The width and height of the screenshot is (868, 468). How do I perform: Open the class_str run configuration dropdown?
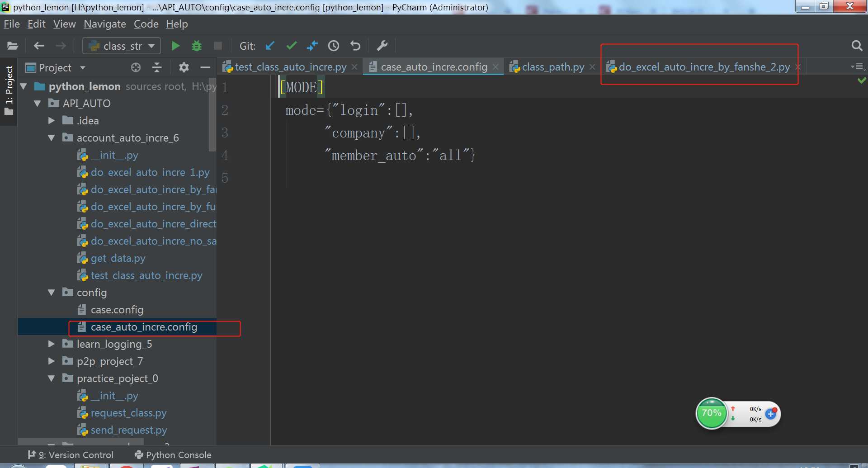click(122, 46)
